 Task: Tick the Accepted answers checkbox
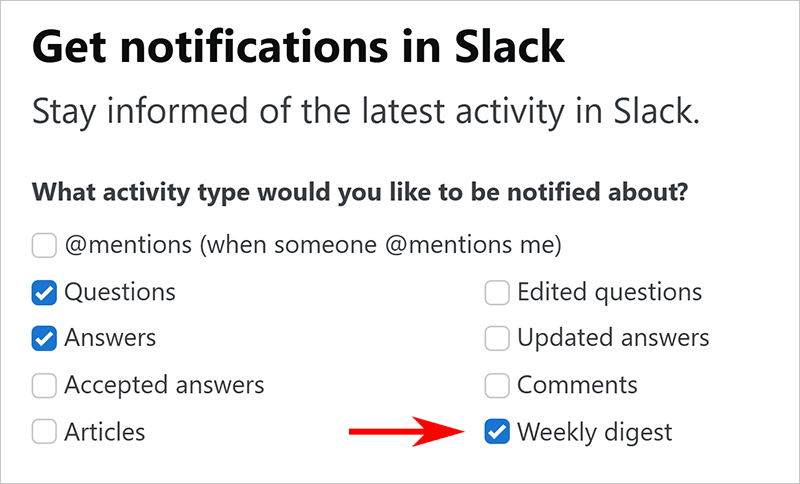(x=44, y=385)
